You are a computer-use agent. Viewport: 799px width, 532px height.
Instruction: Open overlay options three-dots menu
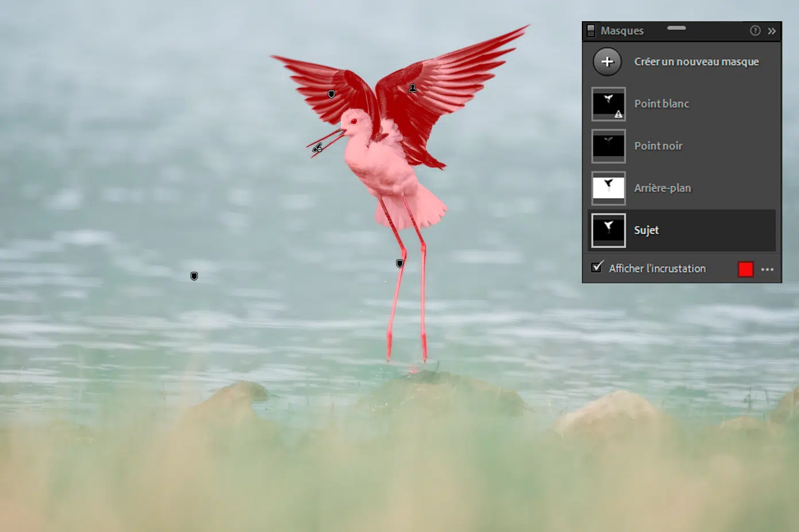pos(767,269)
